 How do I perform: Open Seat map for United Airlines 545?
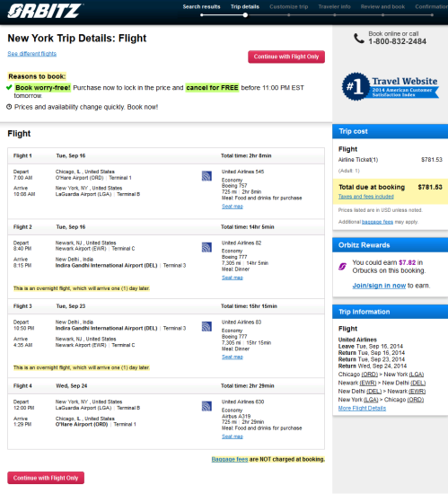pyautogui.click(x=233, y=207)
